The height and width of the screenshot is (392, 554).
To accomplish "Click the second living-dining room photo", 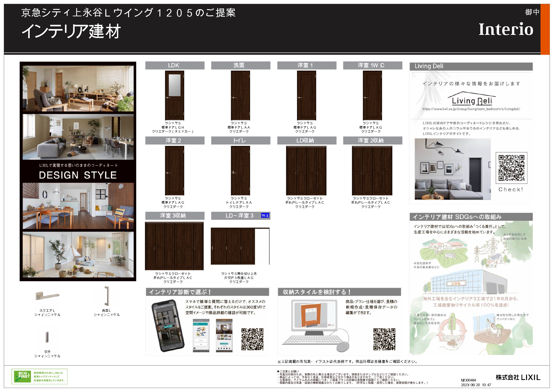I will pos(78,137).
